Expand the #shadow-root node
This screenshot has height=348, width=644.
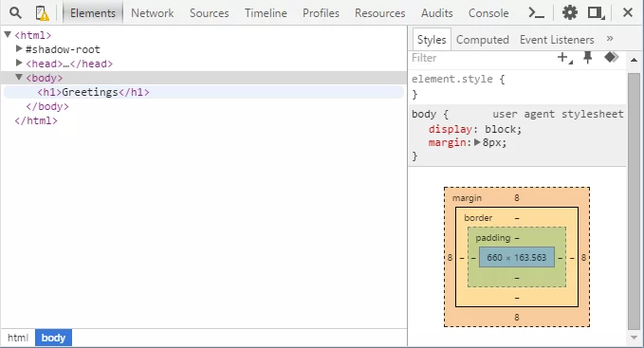tap(18, 48)
